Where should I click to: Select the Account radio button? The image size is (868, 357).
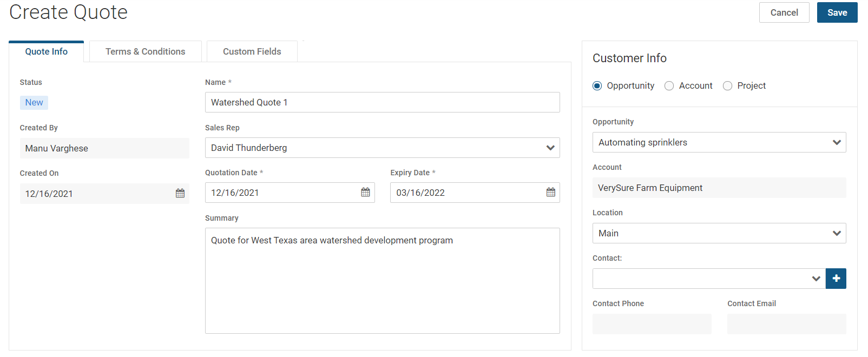click(669, 86)
